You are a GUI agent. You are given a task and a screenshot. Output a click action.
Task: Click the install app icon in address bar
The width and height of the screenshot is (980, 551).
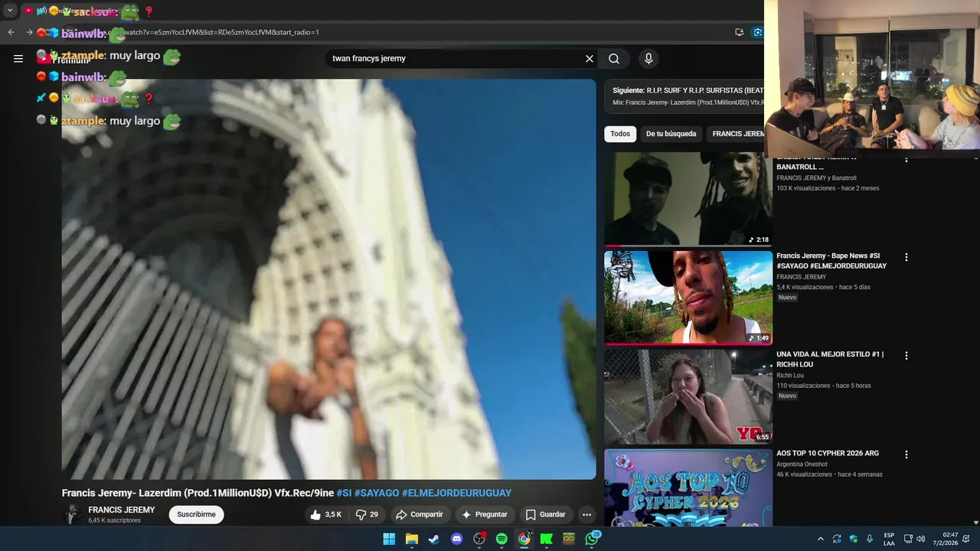click(739, 32)
